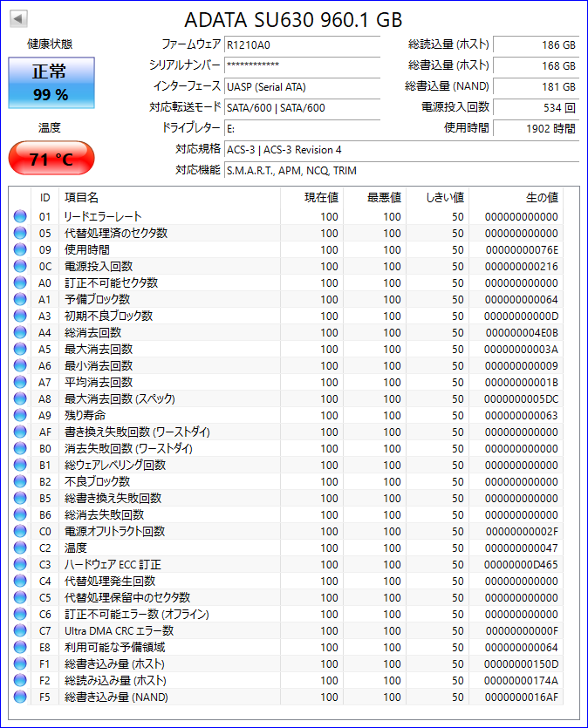Select the interface field UASP (Serial ATA)
The image size is (588, 728).
pyautogui.click(x=303, y=87)
